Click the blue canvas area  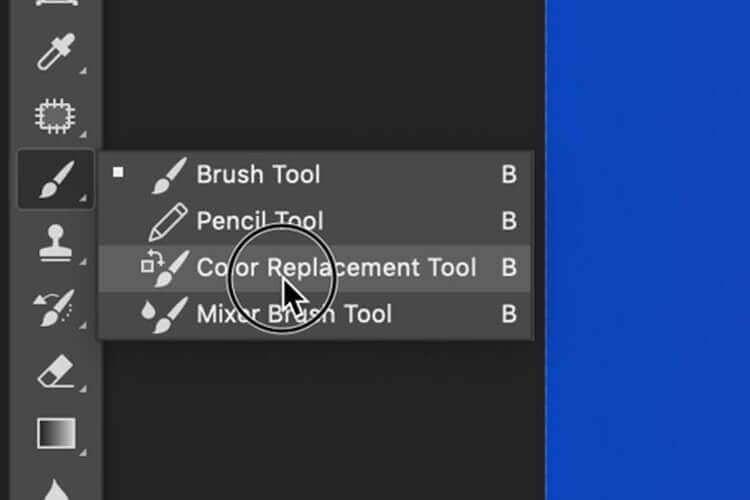(648, 250)
